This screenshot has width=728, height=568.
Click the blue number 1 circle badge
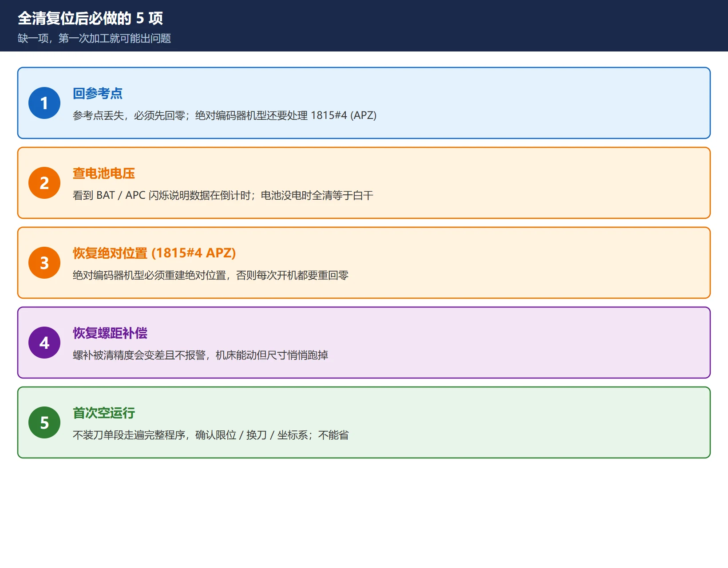(44, 103)
